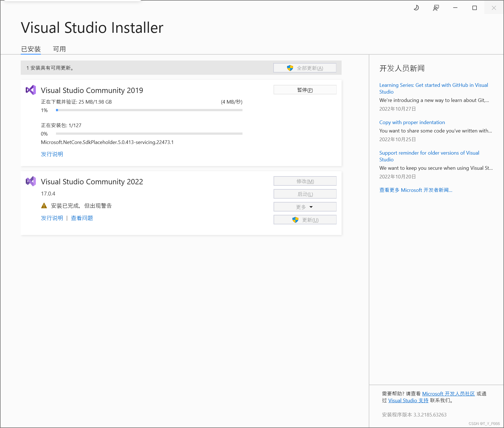Click Visual Studio Community 2019 title

tap(92, 90)
